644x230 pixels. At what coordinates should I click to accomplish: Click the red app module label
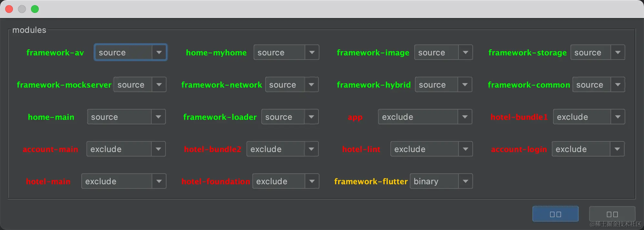coord(355,118)
